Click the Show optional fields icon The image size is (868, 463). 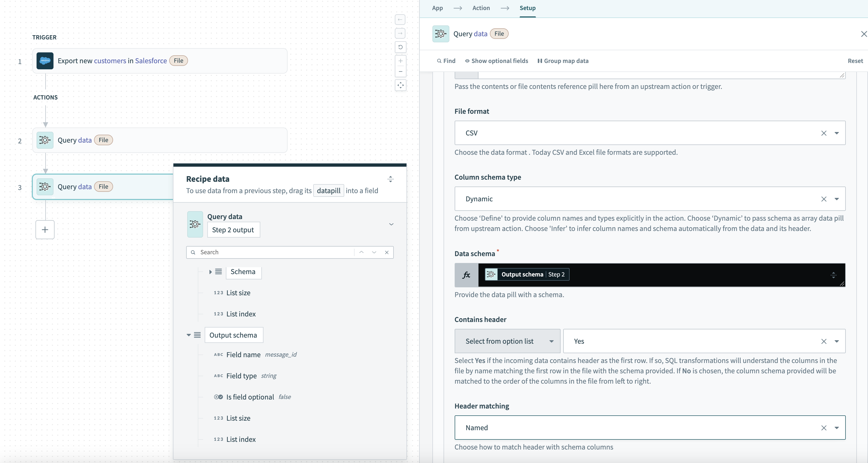point(467,60)
